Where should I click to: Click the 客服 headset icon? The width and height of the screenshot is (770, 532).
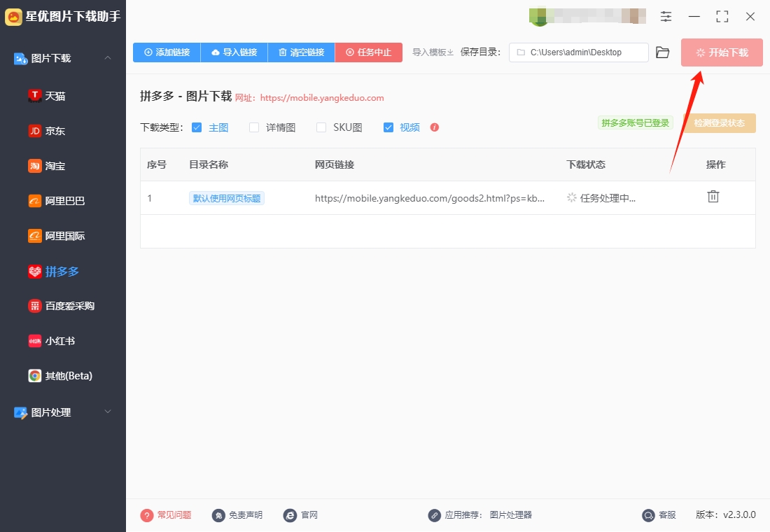tap(648, 515)
